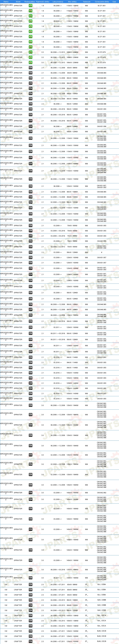Click the 'Opis' column header
This screenshot has height=644, width=119.
point(114,2)
